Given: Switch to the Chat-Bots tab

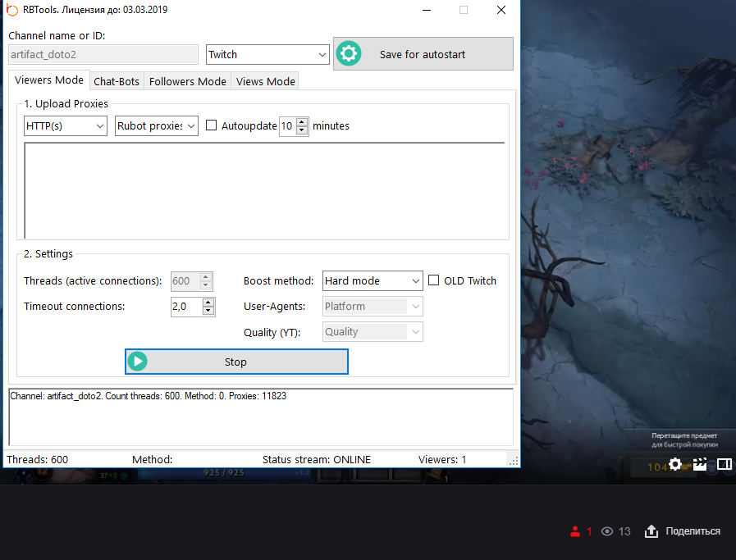Looking at the screenshot, I should (117, 81).
